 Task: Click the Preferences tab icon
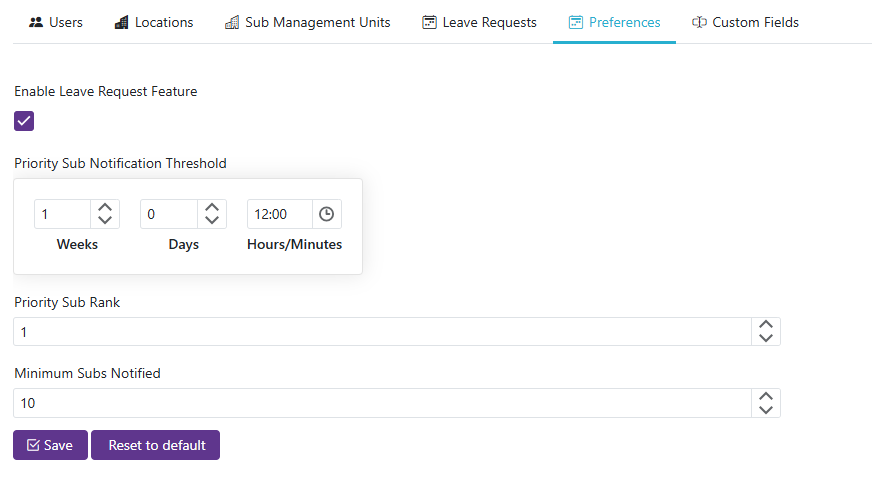click(x=575, y=22)
